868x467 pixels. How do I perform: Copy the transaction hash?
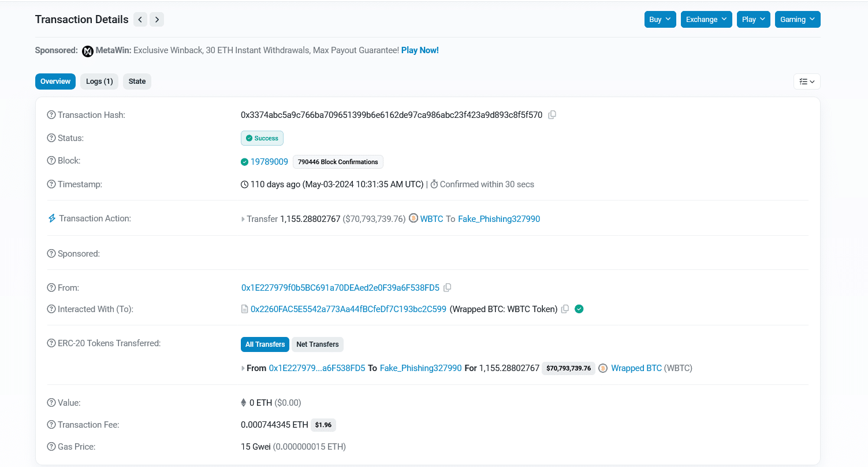point(552,115)
